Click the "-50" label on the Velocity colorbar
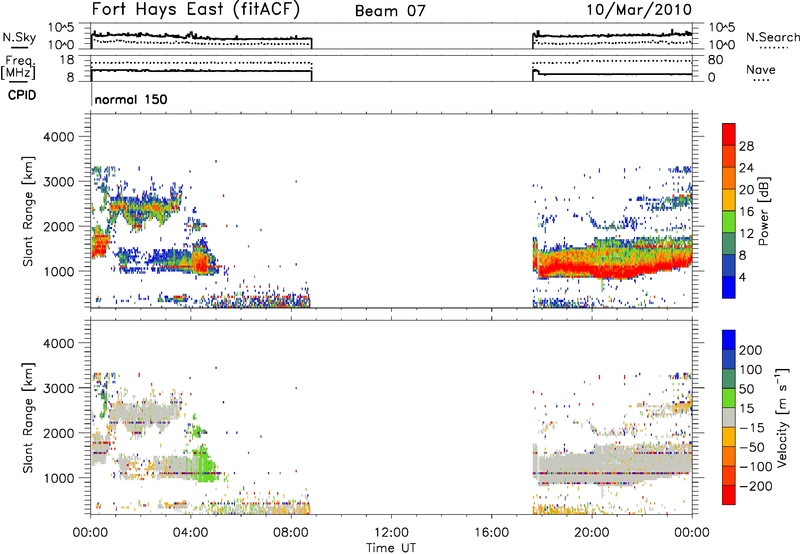800x554 pixels. 752,447
